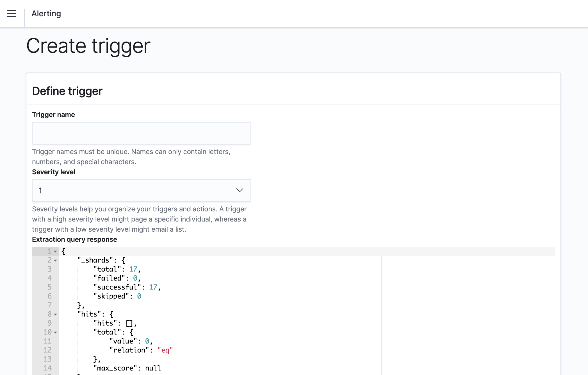Click the "skipped": 0 entry
The image size is (588, 375).
point(117,296)
